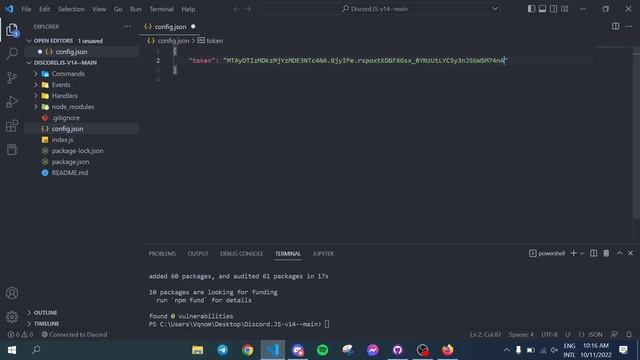
Task: Go back with the left arrow
Action: (236, 9)
